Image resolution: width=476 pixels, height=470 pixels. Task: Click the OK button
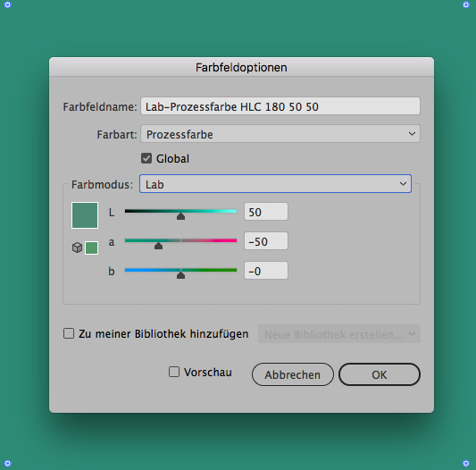pyautogui.click(x=380, y=374)
